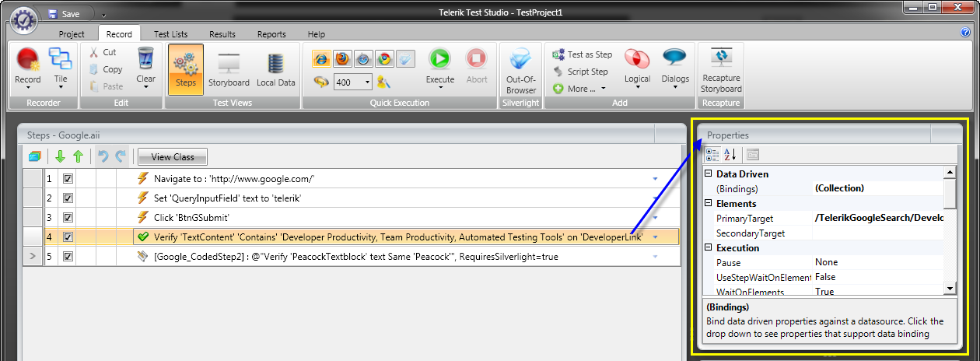
Task: Uncheck step 5 Google_CodedStep2 checkbox
Action: tap(68, 257)
